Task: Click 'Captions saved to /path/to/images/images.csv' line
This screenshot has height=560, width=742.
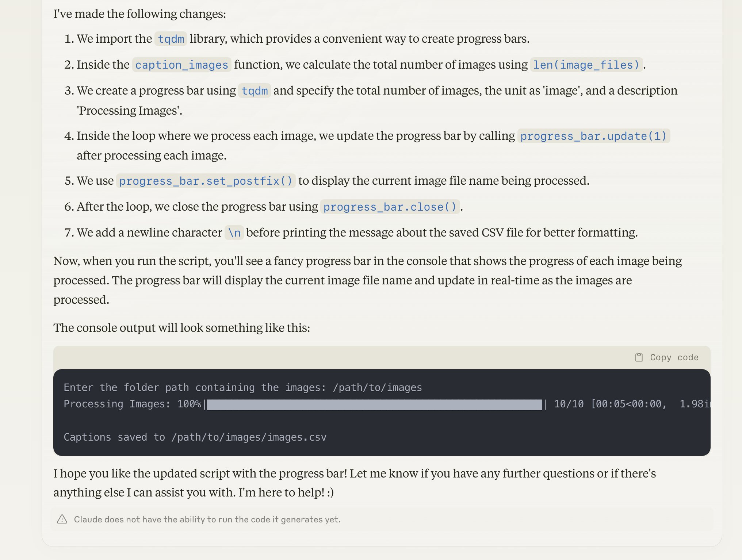Action: pyautogui.click(x=195, y=437)
